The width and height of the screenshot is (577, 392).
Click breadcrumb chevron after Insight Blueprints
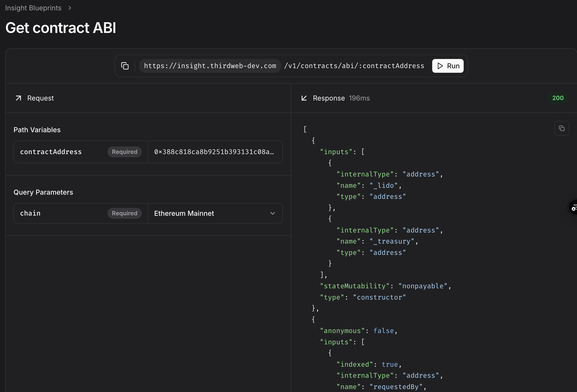coord(70,8)
